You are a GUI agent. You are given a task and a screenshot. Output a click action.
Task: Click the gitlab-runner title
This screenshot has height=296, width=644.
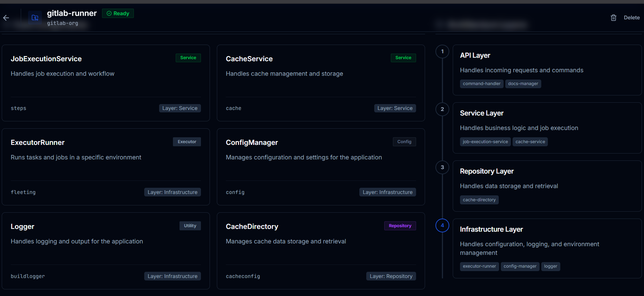[72, 13]
